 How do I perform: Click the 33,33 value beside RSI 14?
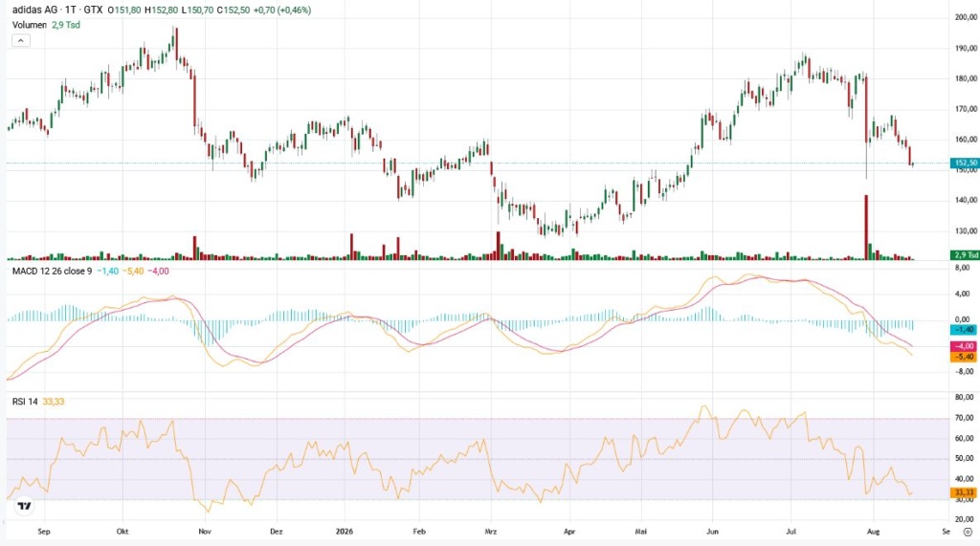[54, 401]
